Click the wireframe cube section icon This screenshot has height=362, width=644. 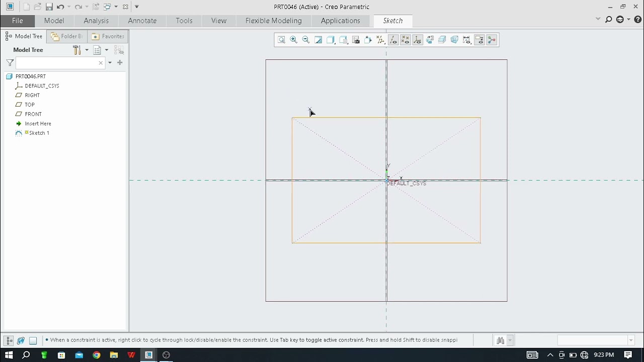[x=454, y=40]
